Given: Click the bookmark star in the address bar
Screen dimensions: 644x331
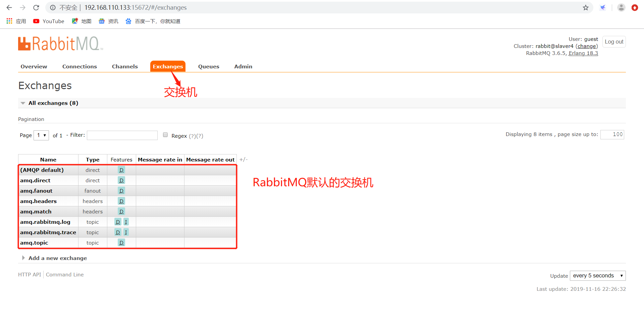Looking at the screenshot, I should (x=586, y=7).
